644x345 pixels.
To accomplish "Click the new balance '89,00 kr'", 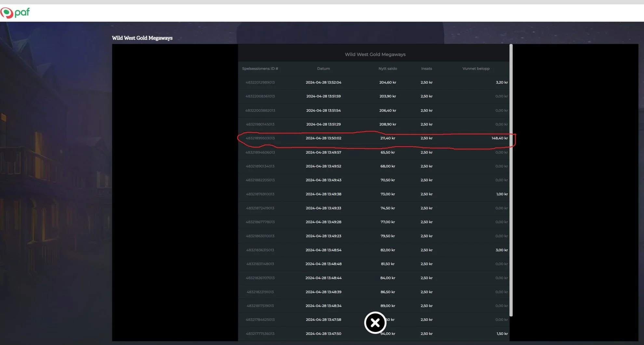I will click(x=388, y=306).
